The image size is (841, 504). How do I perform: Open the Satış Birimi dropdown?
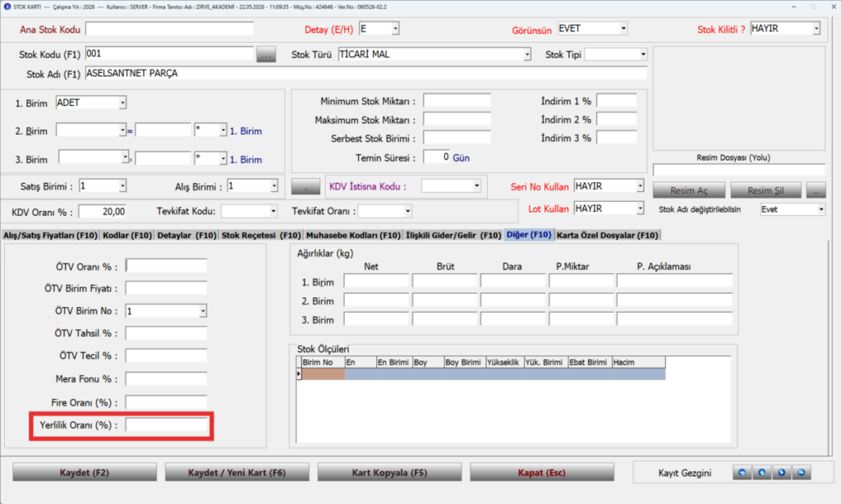123,186
